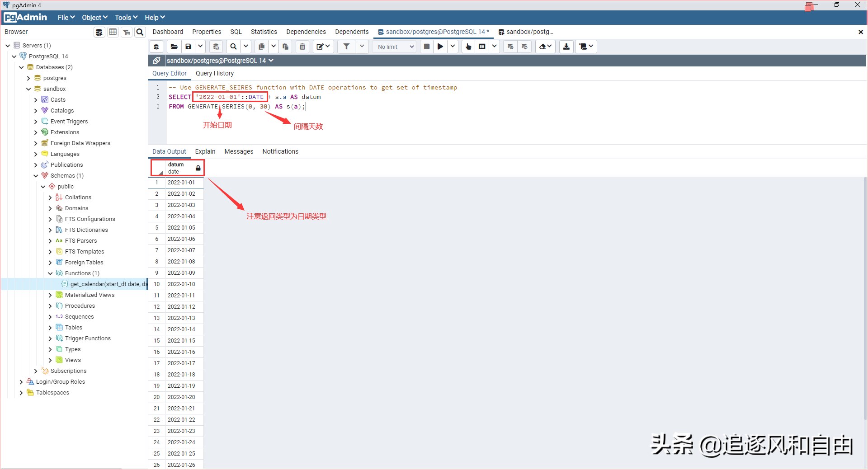Expand the postgres database node

pyautogui.click(x=28, y=78)
